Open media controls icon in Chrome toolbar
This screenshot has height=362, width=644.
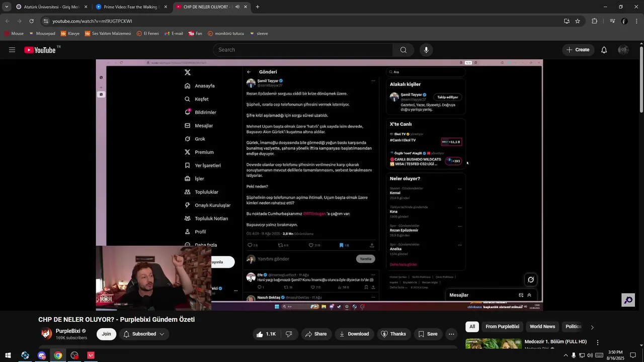click(612, 21)
